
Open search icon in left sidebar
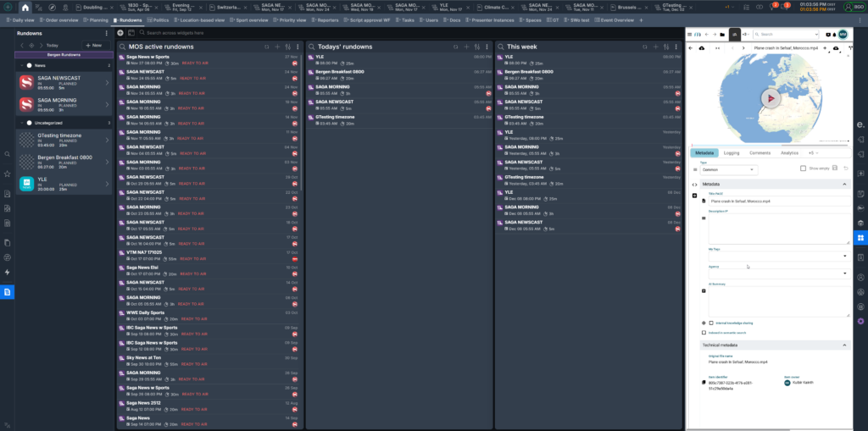tap(7, 154)
